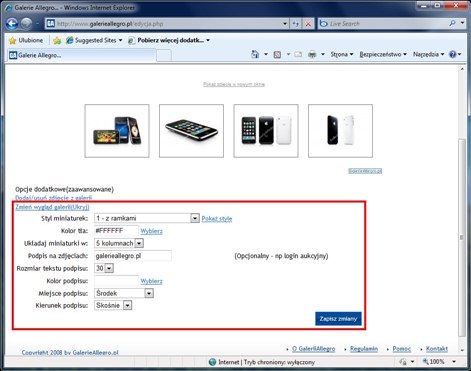Open the Układaj miniaturki w kolumnach dropdown
This screenshot has height=371, width=471.
pos(119,243)
